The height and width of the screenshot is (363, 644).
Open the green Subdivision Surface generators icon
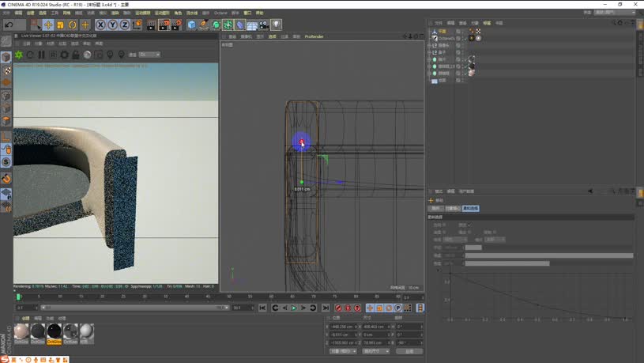pos(216,25)
